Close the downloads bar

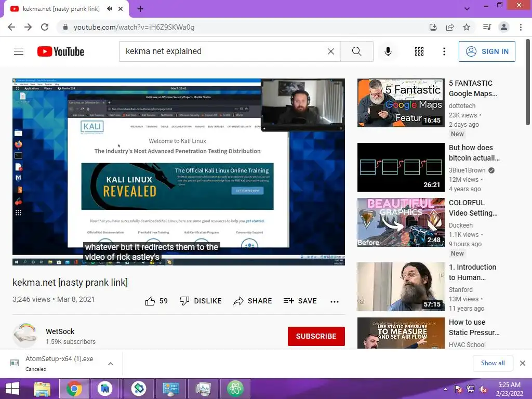523,363
